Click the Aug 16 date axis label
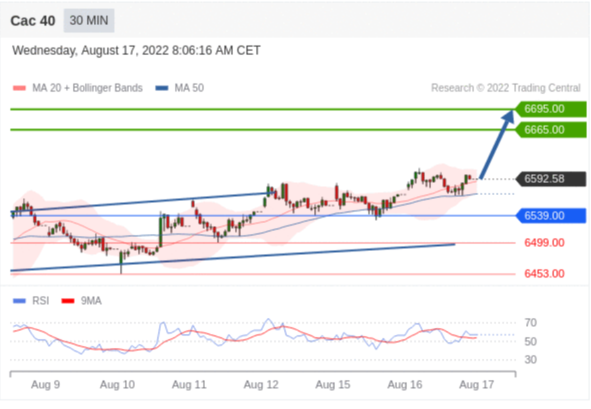Screen dimensions: 591x409 tap(405, 385)
